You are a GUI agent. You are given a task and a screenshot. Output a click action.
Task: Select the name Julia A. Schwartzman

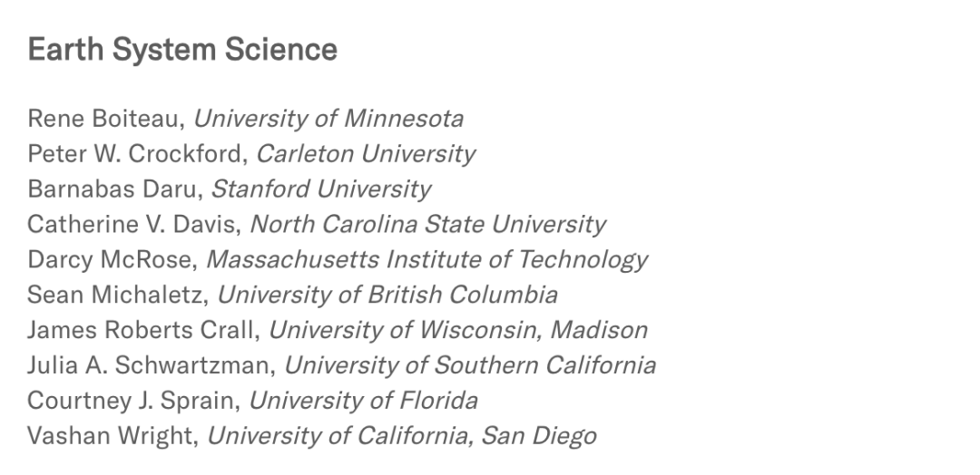(x=149, y=365)
